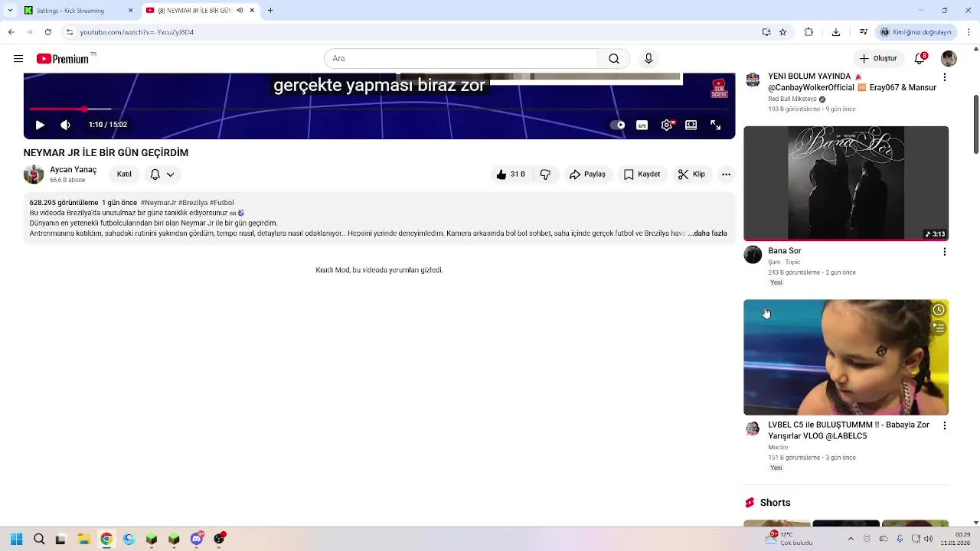Open Chrome extensions puzzle icon
980x551 pixels.
808,32
